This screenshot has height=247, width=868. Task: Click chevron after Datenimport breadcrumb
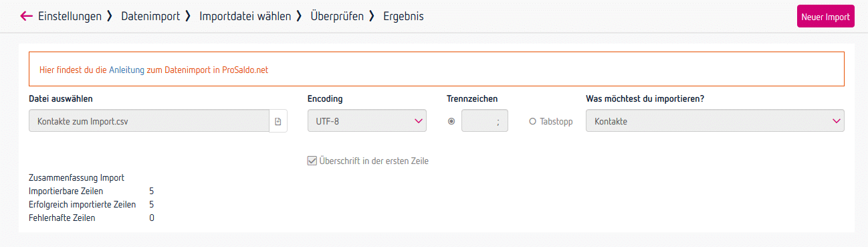187,16
